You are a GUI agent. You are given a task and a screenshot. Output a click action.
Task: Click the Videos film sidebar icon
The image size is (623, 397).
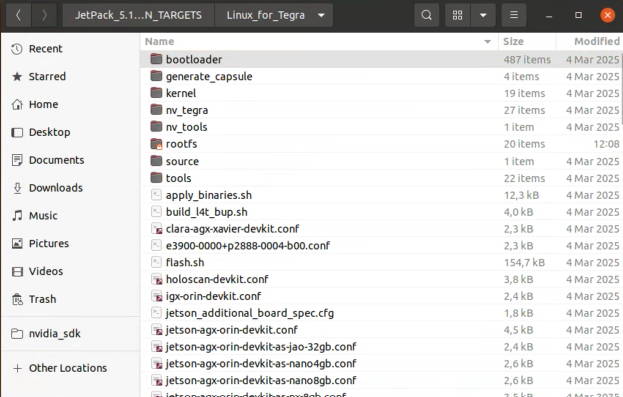pos(17,271)
